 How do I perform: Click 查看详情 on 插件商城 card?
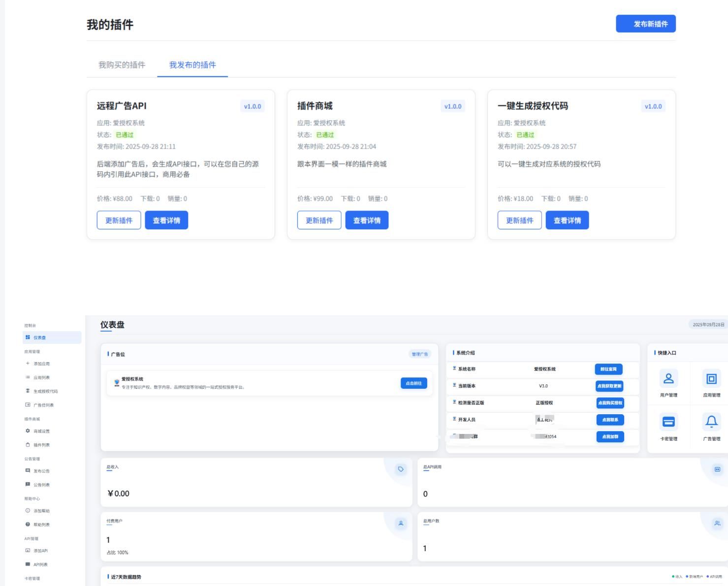[367, 220]
